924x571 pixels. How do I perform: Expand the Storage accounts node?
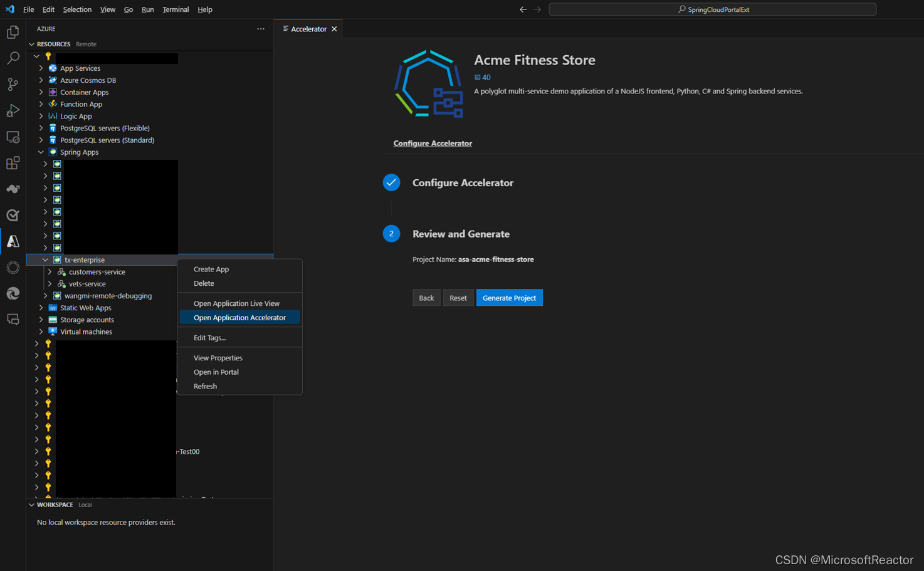coord(41,320)
